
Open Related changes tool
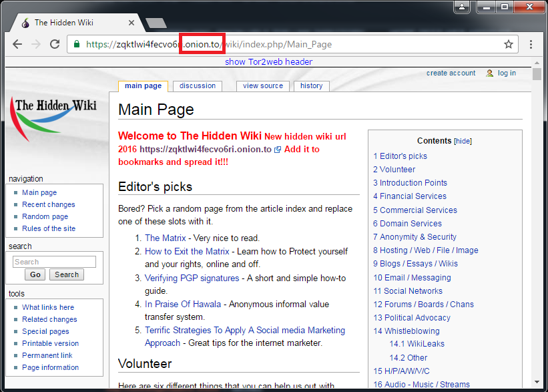[x=49, y=320]
